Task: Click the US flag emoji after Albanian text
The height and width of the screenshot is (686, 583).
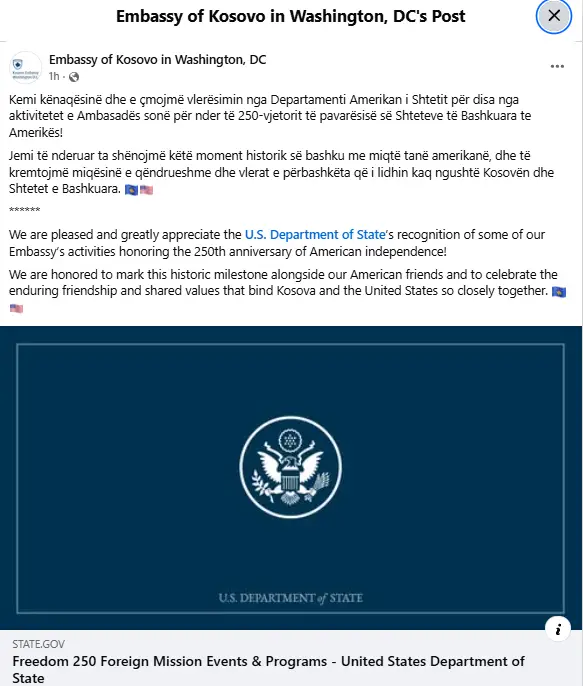Action: [x=146, y=190]
